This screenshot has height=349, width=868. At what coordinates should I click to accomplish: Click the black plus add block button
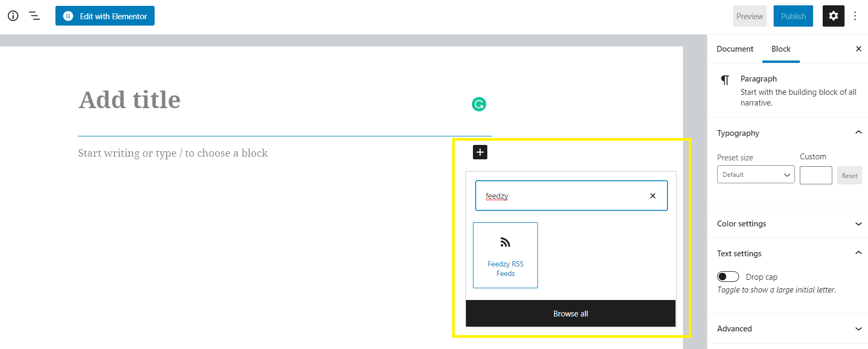pos(480,152)
